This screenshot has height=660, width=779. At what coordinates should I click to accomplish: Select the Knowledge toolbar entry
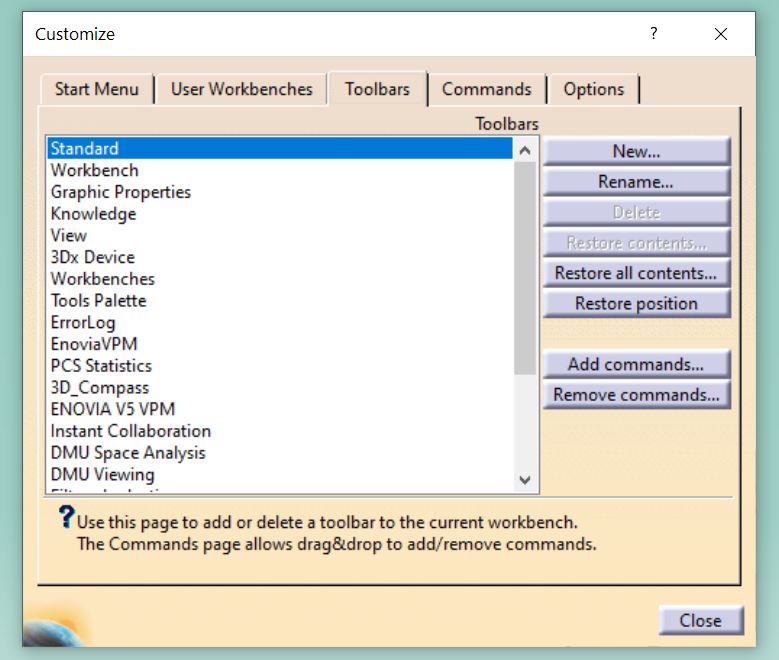pos(93,214)
